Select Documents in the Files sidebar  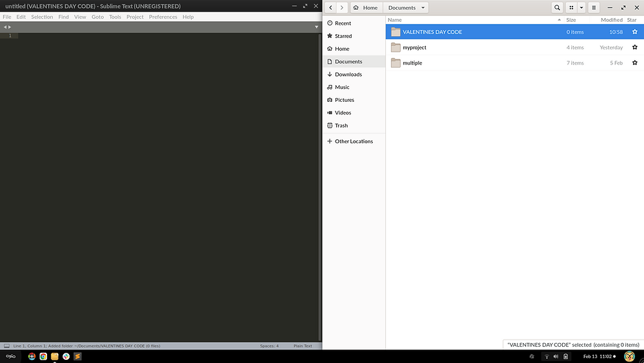pyautogui.click(x=354, y=61)
